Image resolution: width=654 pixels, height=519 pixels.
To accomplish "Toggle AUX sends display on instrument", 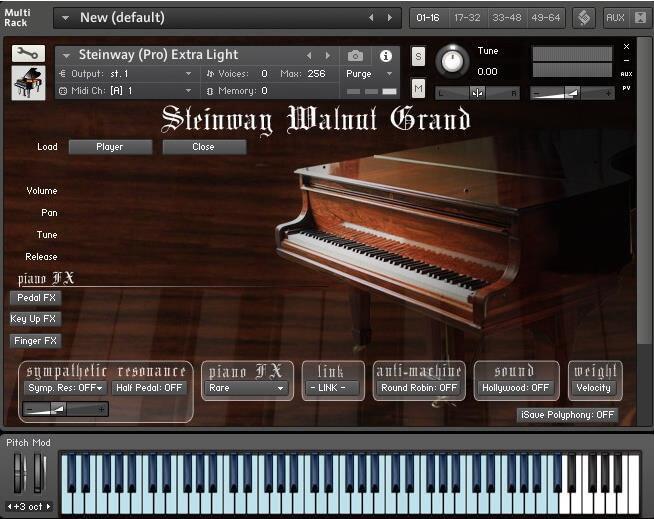I will click(626, 74).
